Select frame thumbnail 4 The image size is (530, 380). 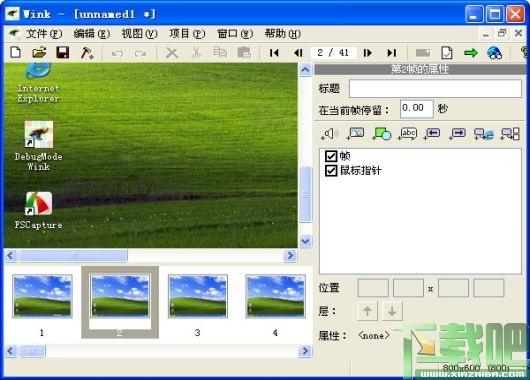[x=275, y=296]
